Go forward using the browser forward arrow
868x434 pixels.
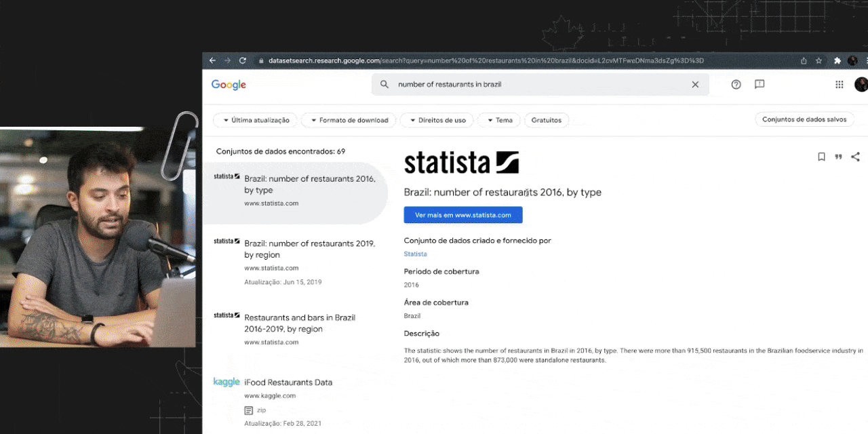pos(227,60)
